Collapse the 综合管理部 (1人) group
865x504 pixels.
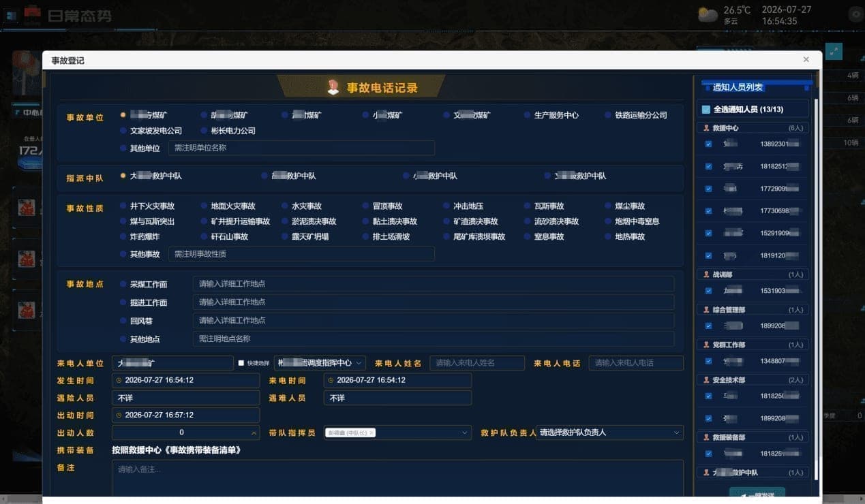point(753,310)
